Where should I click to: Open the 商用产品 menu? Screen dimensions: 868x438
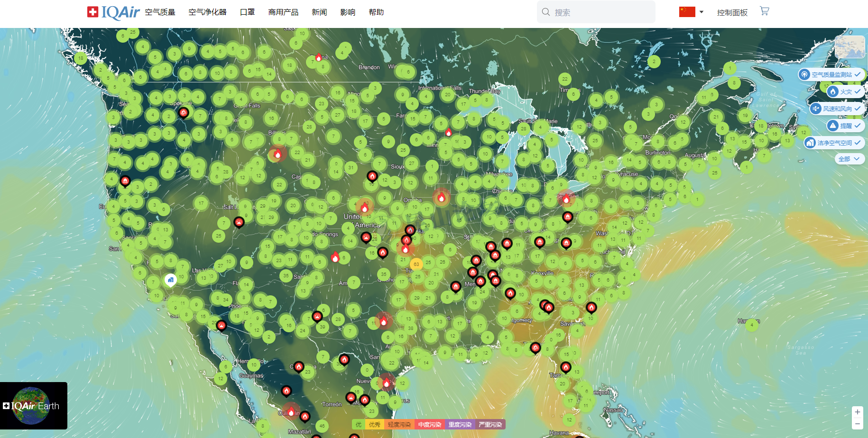point(283,12)
